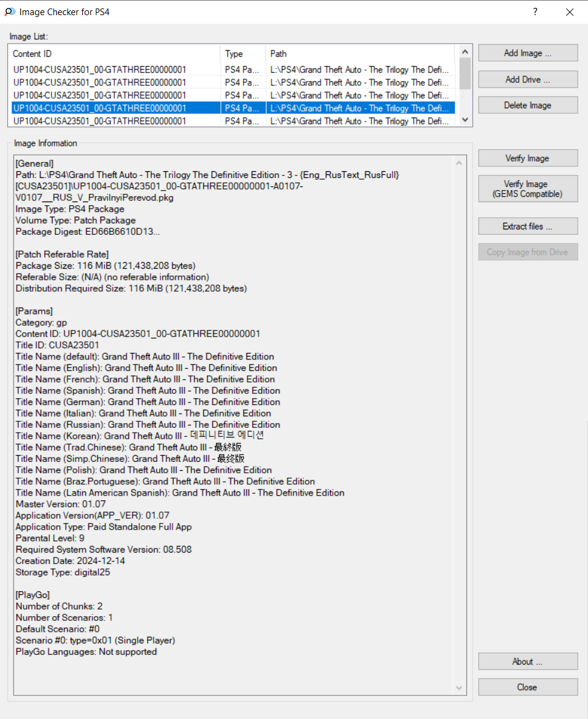This screenshot has height=719, width=588.
Task: Click '[Patch Referable Rate]' heading
Action: tap(62, 254)
